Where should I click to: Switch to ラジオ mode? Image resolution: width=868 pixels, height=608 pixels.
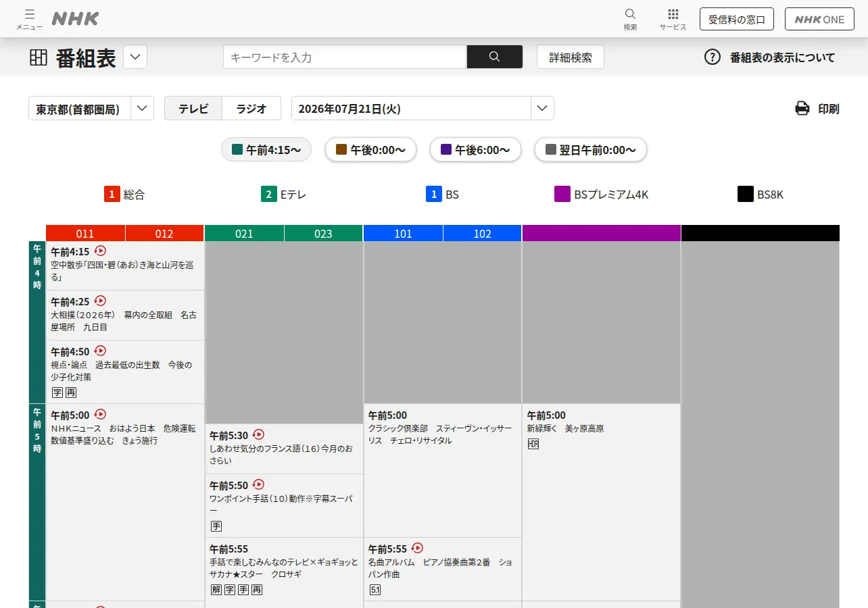pyautogui.click(x=251, y=108)
